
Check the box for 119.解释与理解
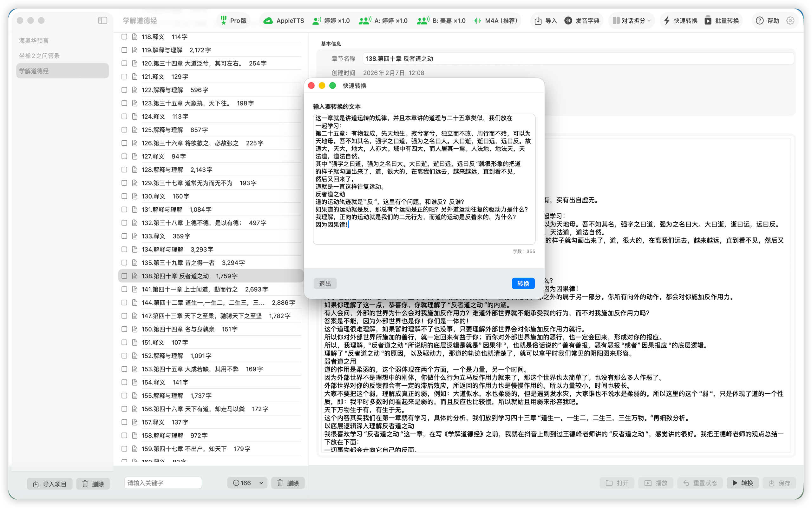click(x=124, y=50)
